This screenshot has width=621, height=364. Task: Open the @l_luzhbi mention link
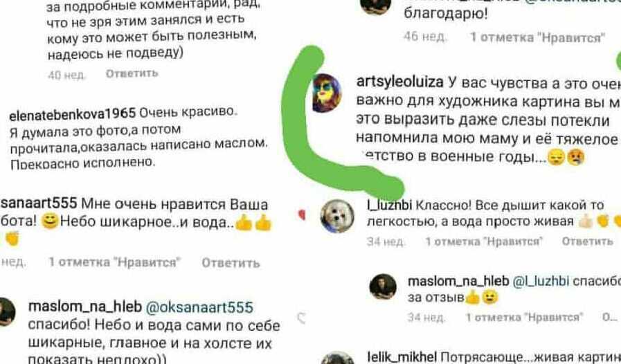pos(541,281)
